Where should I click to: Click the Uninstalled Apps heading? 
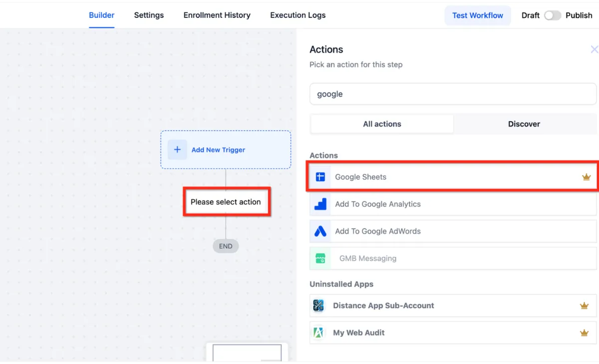pyautogui.click(x=341, y=284)
